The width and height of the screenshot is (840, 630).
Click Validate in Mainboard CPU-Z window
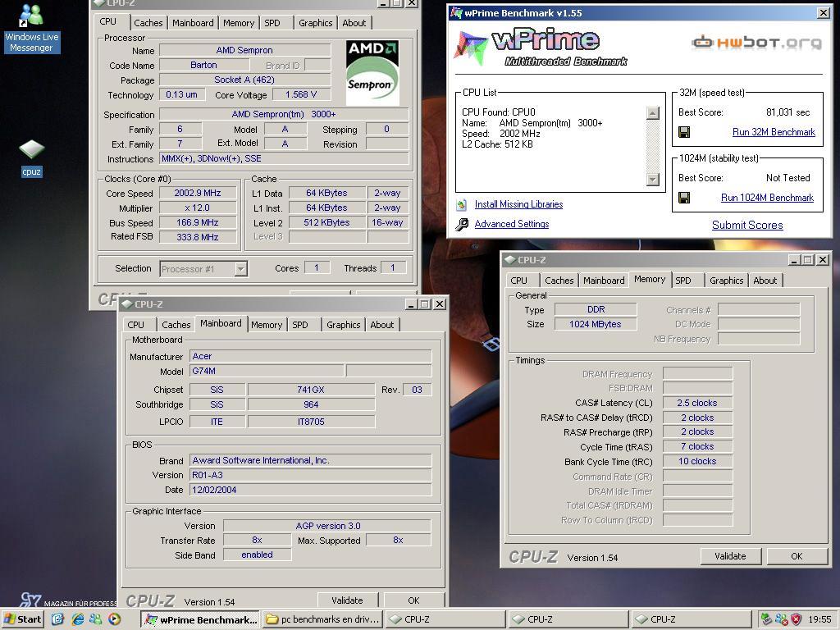347,600
